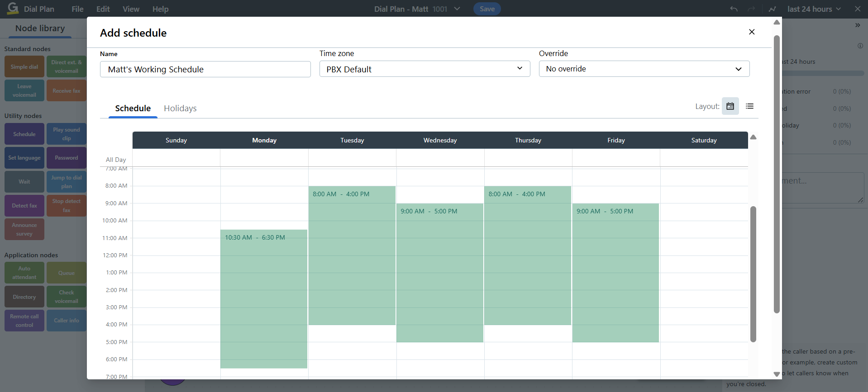The image size is (868, 392).
Task: Close the dial plan editor window
Action: (857, 9)
